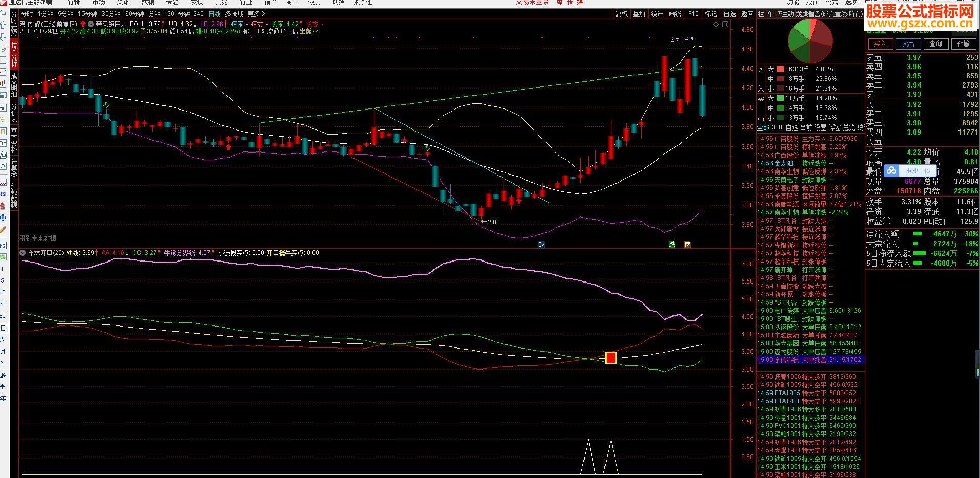
Task: Click the green refresh icon below F5
Action: 4,257
